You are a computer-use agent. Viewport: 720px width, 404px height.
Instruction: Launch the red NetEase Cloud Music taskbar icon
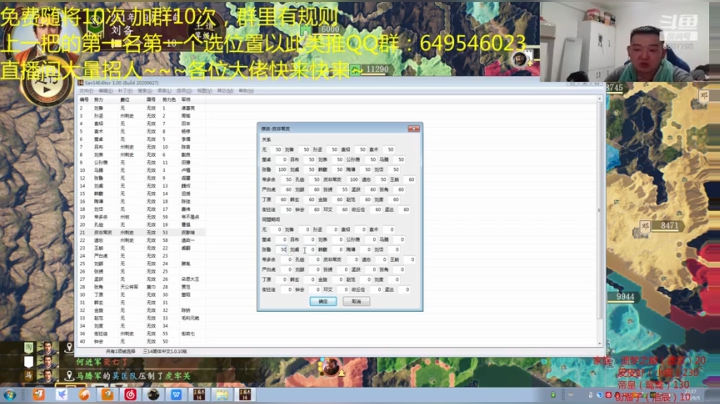[x=130, y=394]
